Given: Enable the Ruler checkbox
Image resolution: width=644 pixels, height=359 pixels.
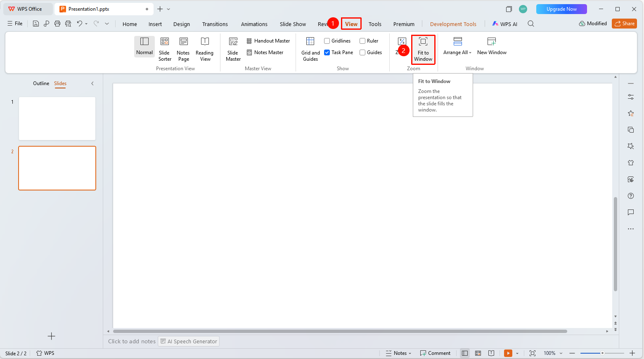Looking at the screenshot, I should pyautogui.click(x=362, y=41).
